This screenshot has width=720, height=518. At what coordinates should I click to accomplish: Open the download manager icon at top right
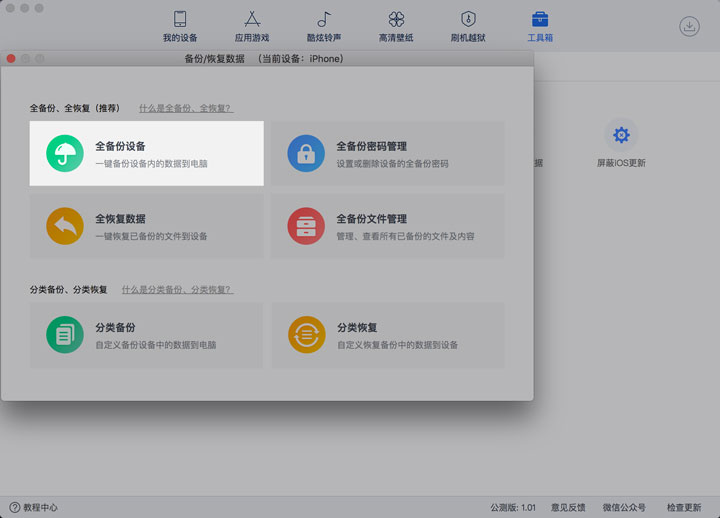click(x=689, y=27)
